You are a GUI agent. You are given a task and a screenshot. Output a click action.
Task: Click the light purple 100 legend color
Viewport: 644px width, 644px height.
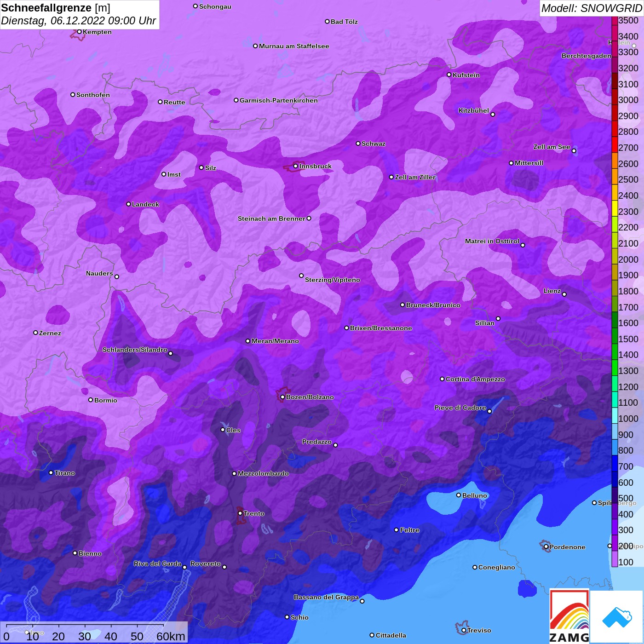[615, 558]
